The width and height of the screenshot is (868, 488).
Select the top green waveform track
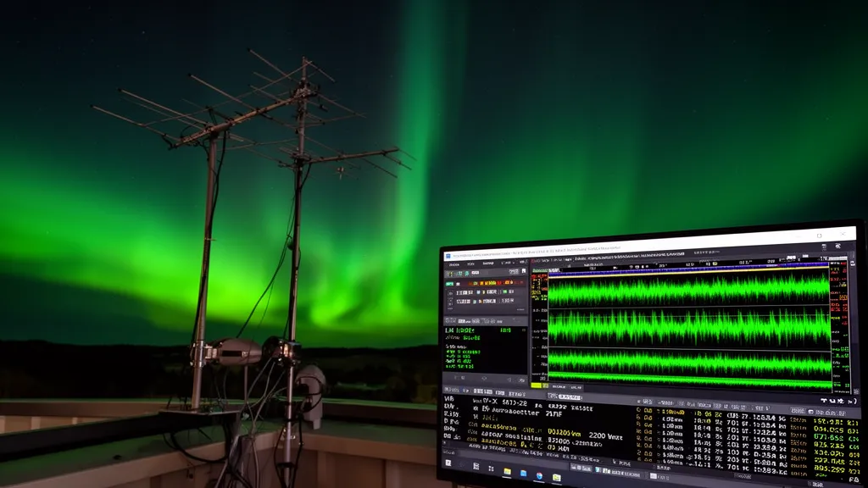point(689,290)
